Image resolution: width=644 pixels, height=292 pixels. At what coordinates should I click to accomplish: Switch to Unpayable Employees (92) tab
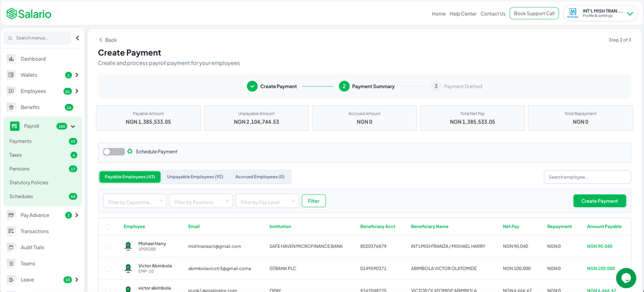point(195,177)
